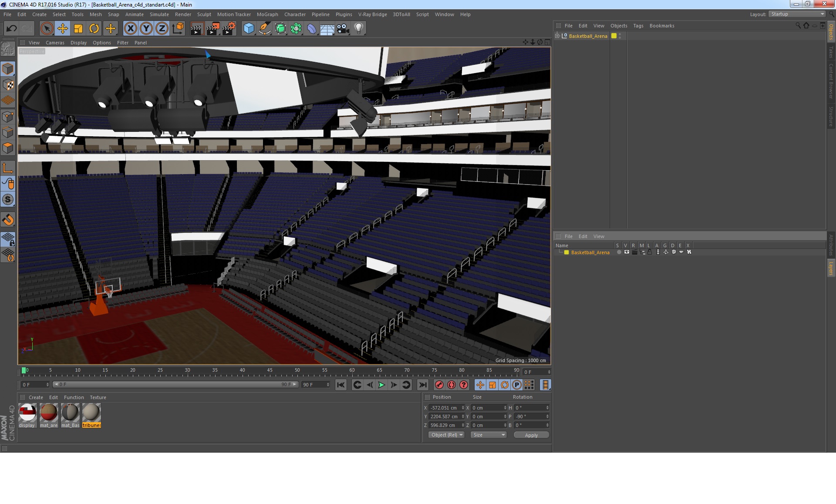Screen dimensions: 836x504
Task: Add a Cube primitive object
Action: click(249, 29)
